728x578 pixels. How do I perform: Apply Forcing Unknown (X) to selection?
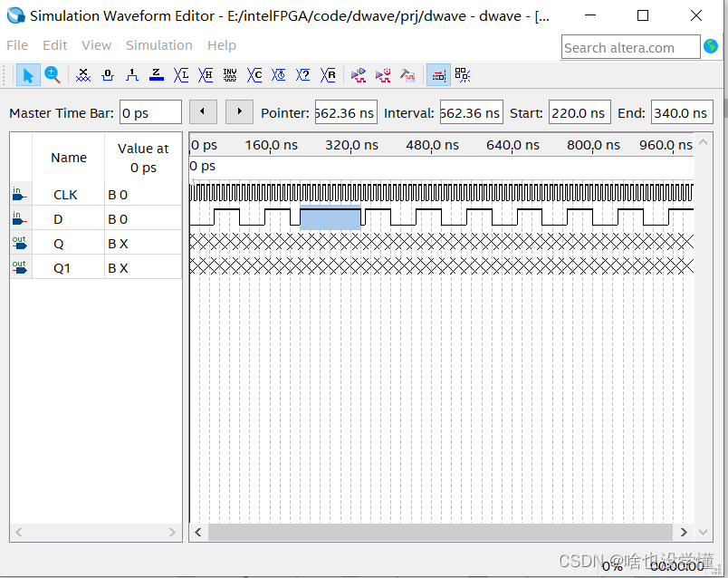(83, 75)
